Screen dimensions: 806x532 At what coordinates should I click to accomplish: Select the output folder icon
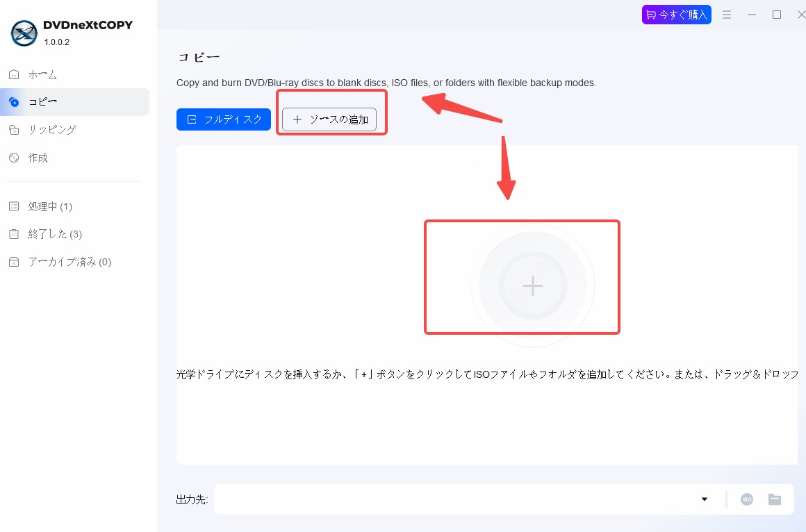(775, 499)
